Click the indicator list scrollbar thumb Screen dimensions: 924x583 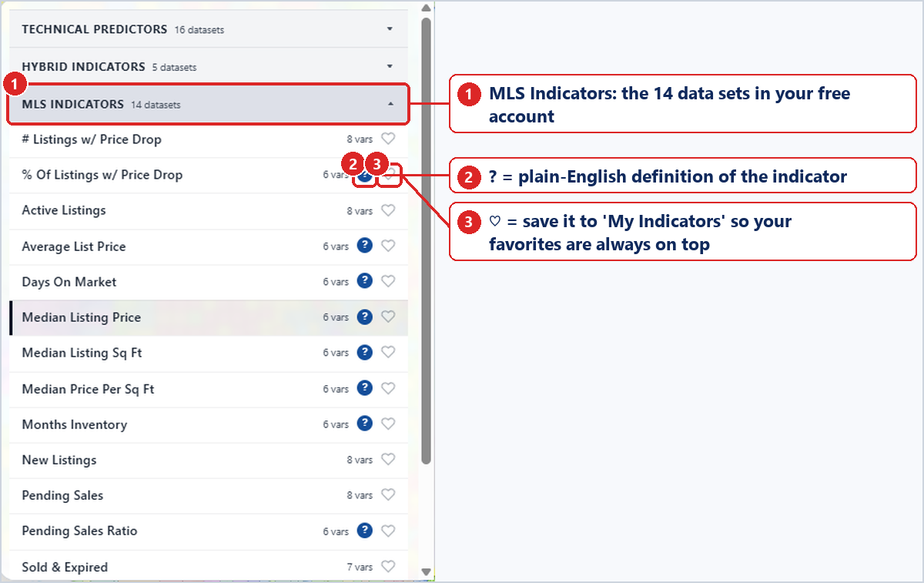click(427, 241)
